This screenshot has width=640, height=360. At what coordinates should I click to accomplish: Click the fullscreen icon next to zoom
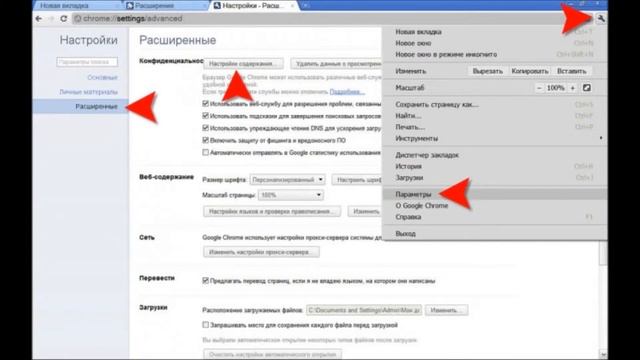[x=587, y=88]
